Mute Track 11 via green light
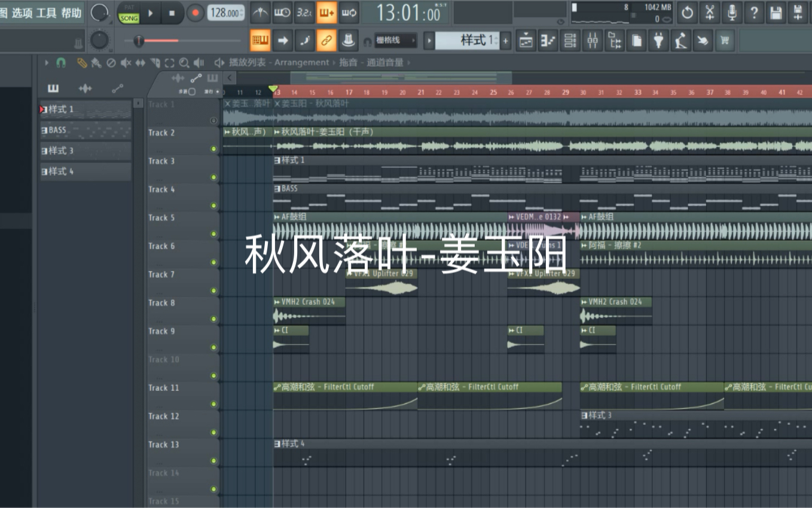 [x=213, y=404]
